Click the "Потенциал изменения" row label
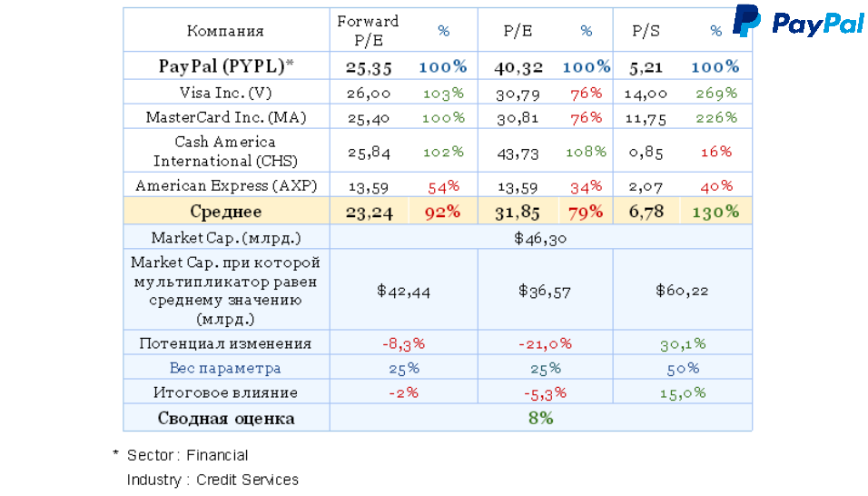Screen dimensions: 868x496 [226, 343]
